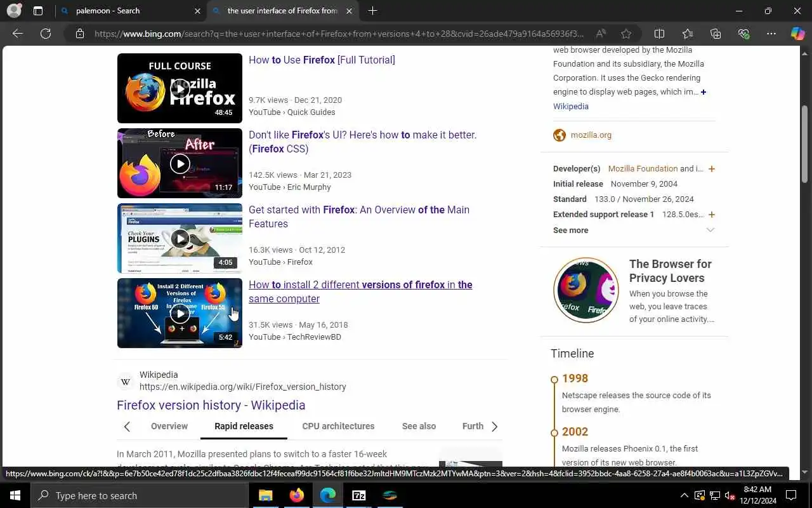Open circular Firefox privacy image thumbnail
812x508 pixels.
[586, 290]
